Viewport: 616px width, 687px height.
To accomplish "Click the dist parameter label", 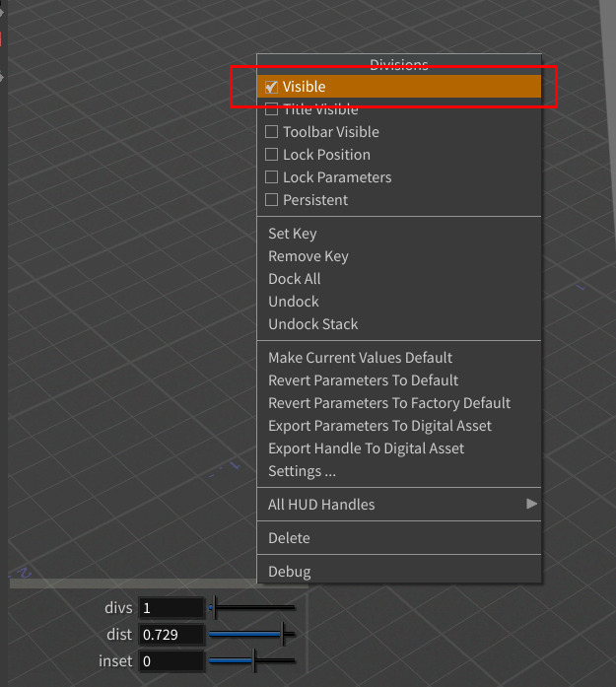I will click(119, 635).
